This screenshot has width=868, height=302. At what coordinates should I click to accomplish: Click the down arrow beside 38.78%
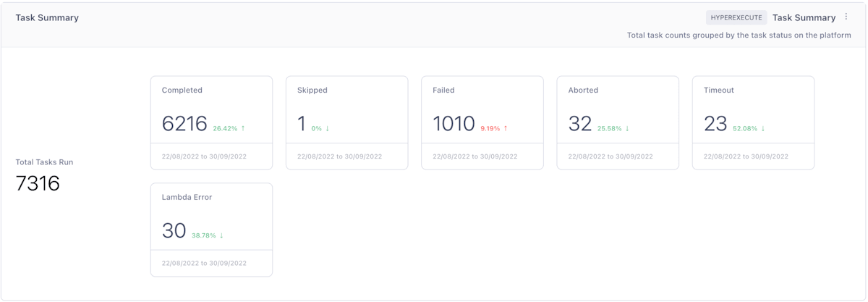click(x=221, y=235)
